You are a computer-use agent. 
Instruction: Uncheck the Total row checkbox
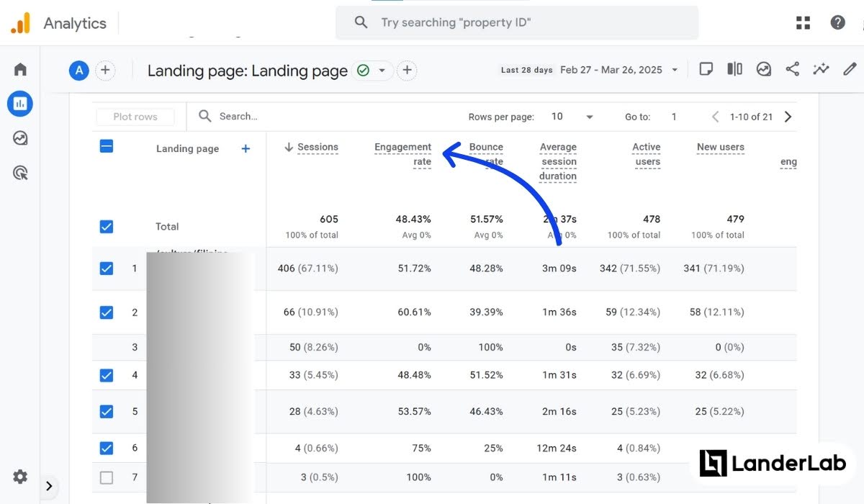click(106, 227)
